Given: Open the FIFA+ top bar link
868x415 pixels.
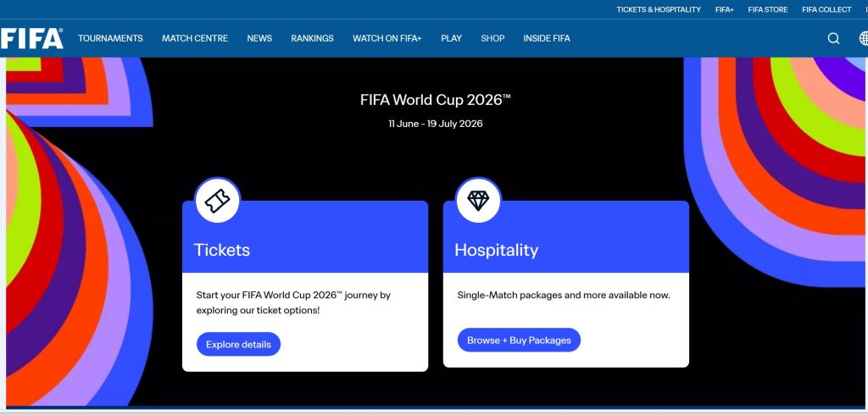Looking at the screenshot, I should pyautogui.click(x=724, y=9).
